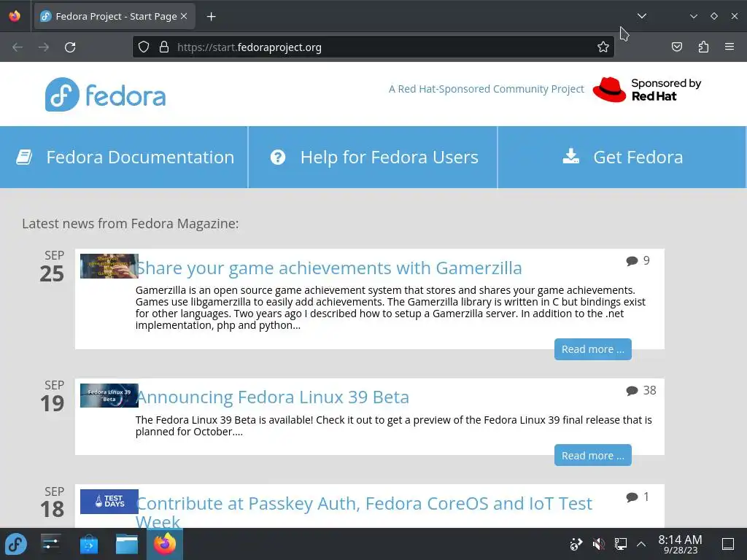747x560 pixels.
Task: Select the Fedora Project - Start Page tab
Action: (115, 16)
